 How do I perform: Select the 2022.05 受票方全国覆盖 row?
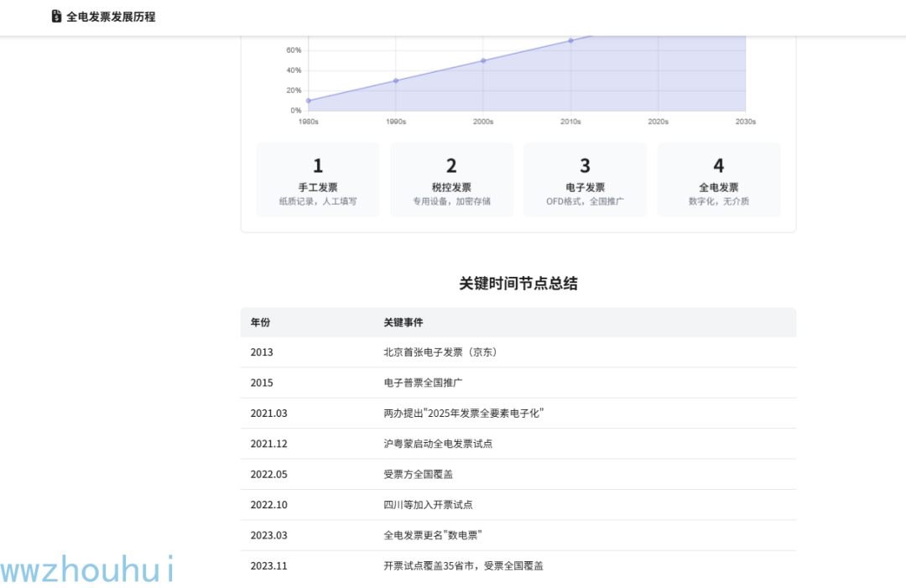(x=518, y=475)
